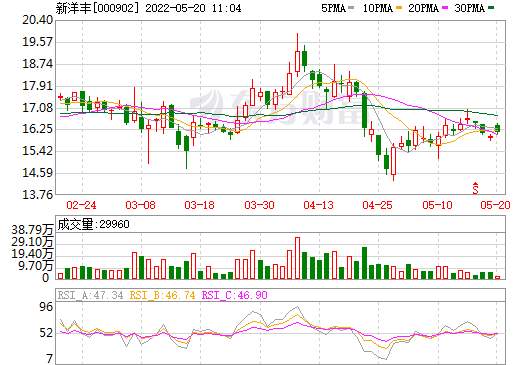The width and height of the screenshot is (520, 365).
Task: Click the tall green volume bar near 04-25
Action: tap(364, 263)
